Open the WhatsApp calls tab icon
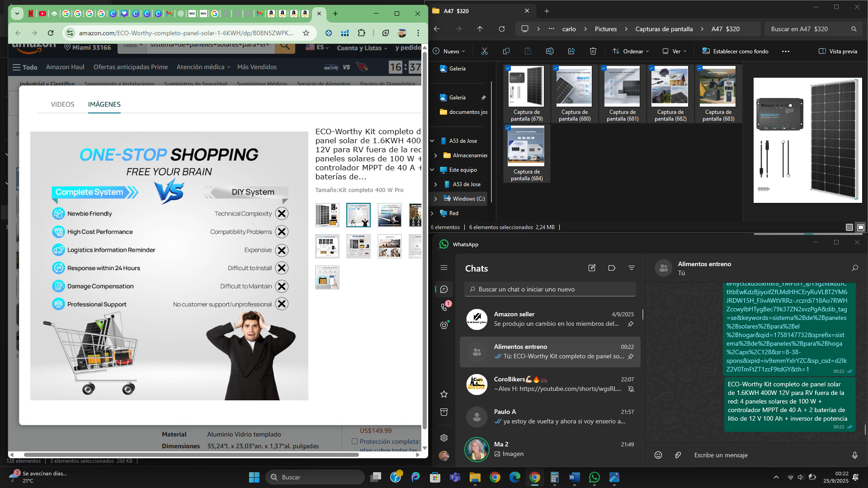Screen dimensions: 868x488 point(444,307)
